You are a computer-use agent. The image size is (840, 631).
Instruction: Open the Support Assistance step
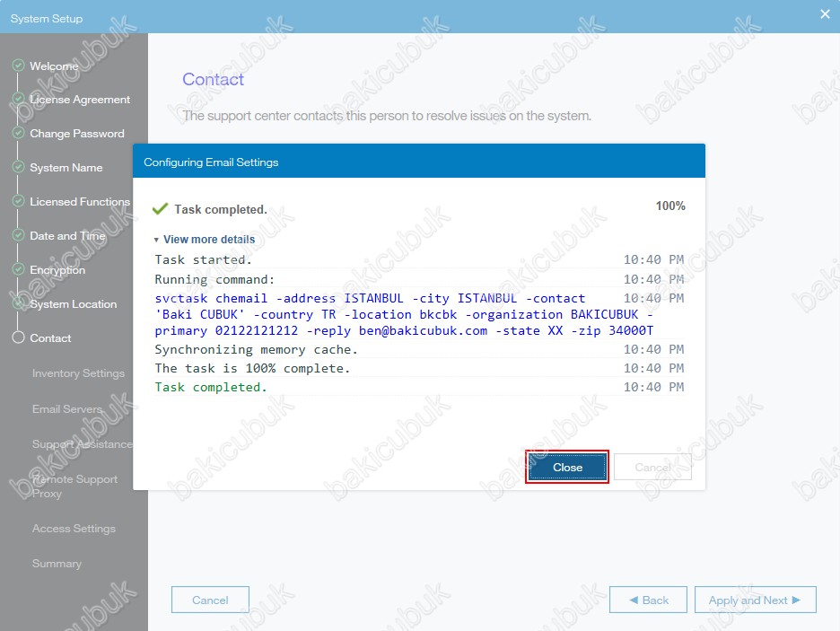coord(82,444)
